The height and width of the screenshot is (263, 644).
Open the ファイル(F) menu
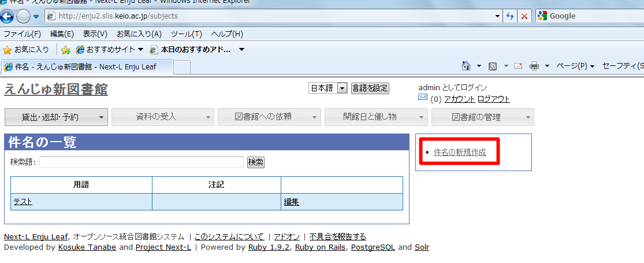pos(22,34)
